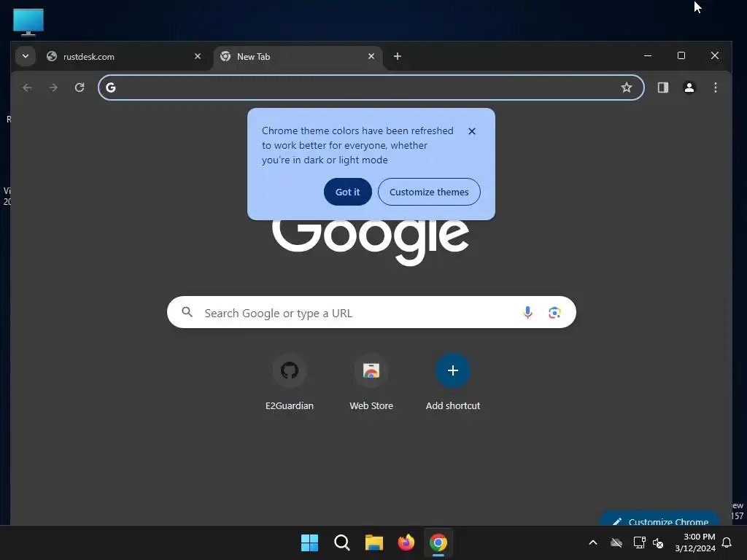Focus the Chrome address bar
Viewport: 747px width, 560px height.
(x=371, y=87)
